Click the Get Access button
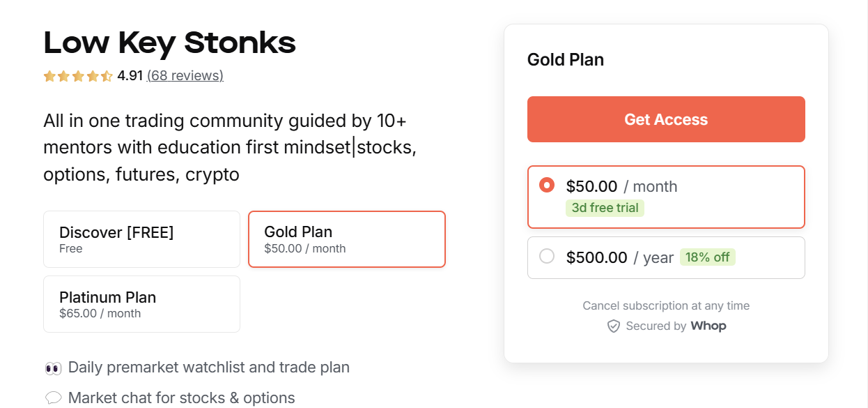The height and width of the screenshot is (408, 868). (666, 119)
